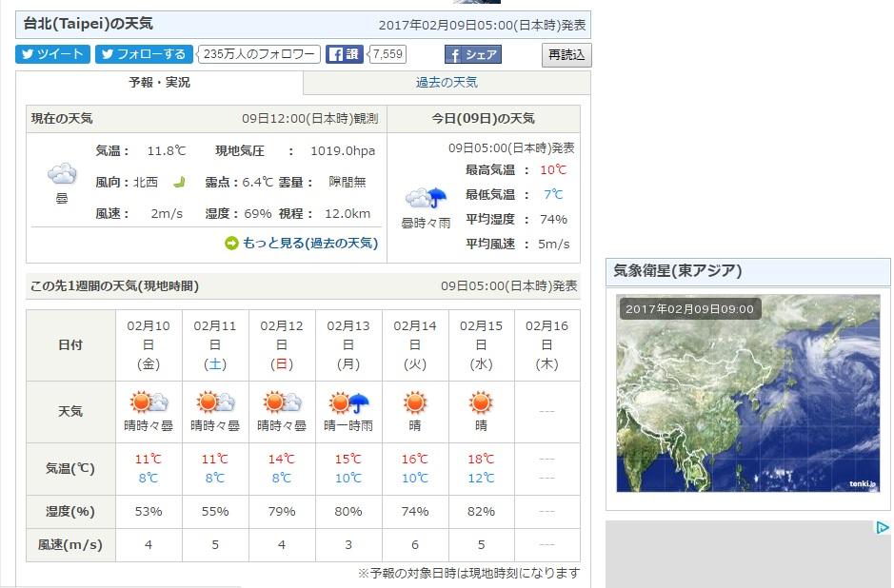894x588 pixels.
Task: Click the wind direction arrow icon
Action: coord(180,183)
